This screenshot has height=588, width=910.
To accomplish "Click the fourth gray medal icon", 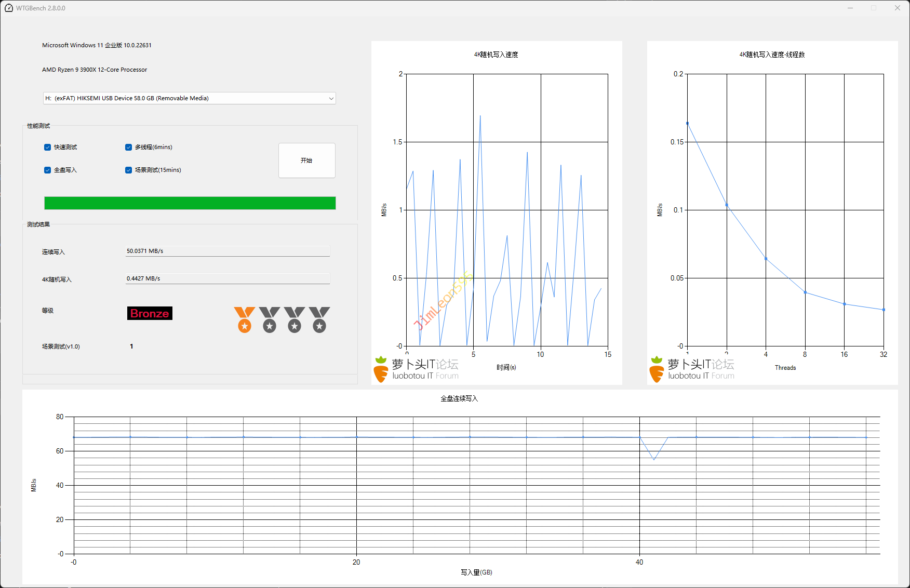I will [319, 319].
